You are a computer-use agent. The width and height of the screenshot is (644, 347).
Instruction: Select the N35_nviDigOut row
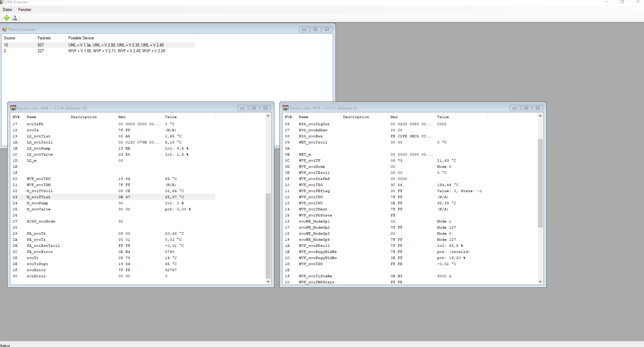(x=385, y=124)
